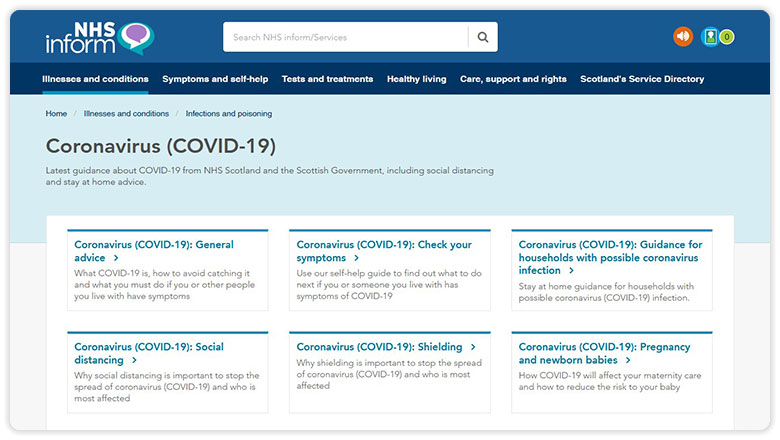Open Illnesses and conditions nav tab
780x440 pixels.
coord(95,79)
